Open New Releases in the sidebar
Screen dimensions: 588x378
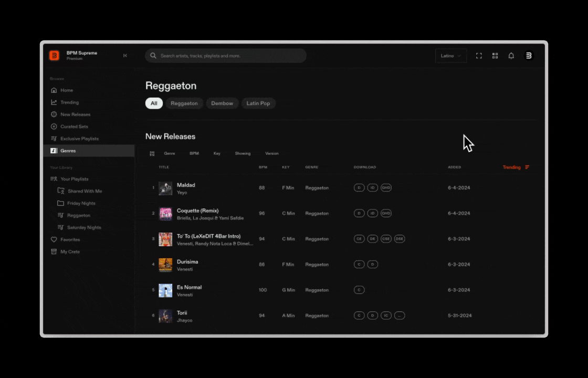[76, 114]
